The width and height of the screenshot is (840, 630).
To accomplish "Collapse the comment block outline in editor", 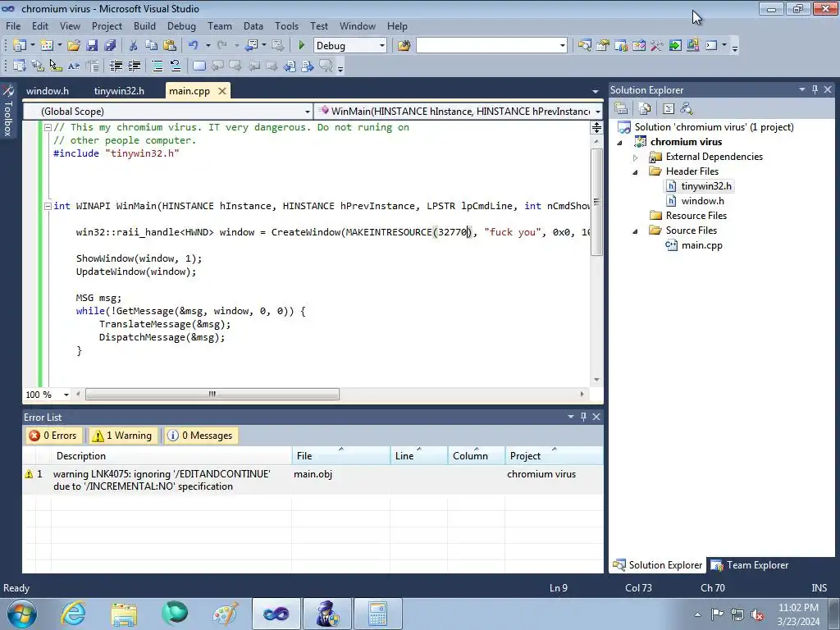I will pyautogui.click(x=48, y=127).
